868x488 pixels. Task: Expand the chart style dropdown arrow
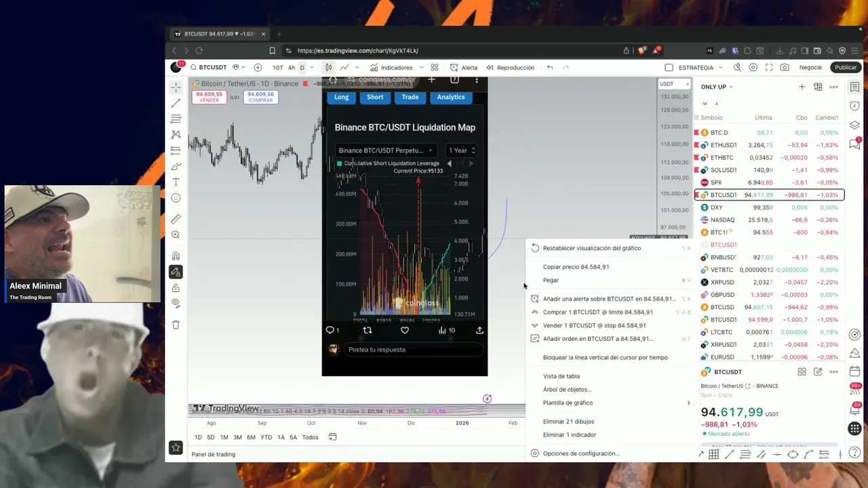[357, 67]
